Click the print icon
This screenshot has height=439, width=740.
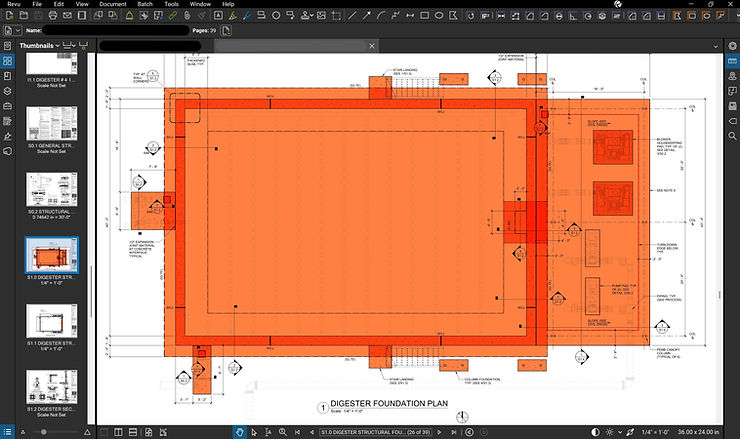tap(52, 16)
